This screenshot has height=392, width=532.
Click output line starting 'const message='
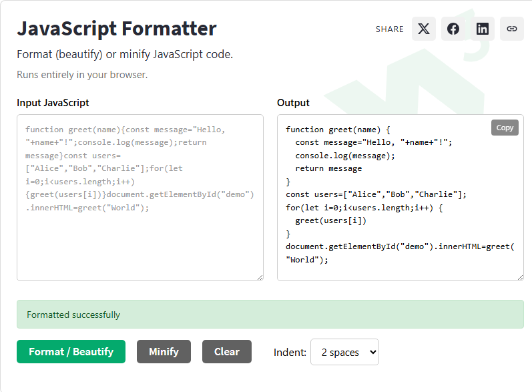tap(374, 142)
